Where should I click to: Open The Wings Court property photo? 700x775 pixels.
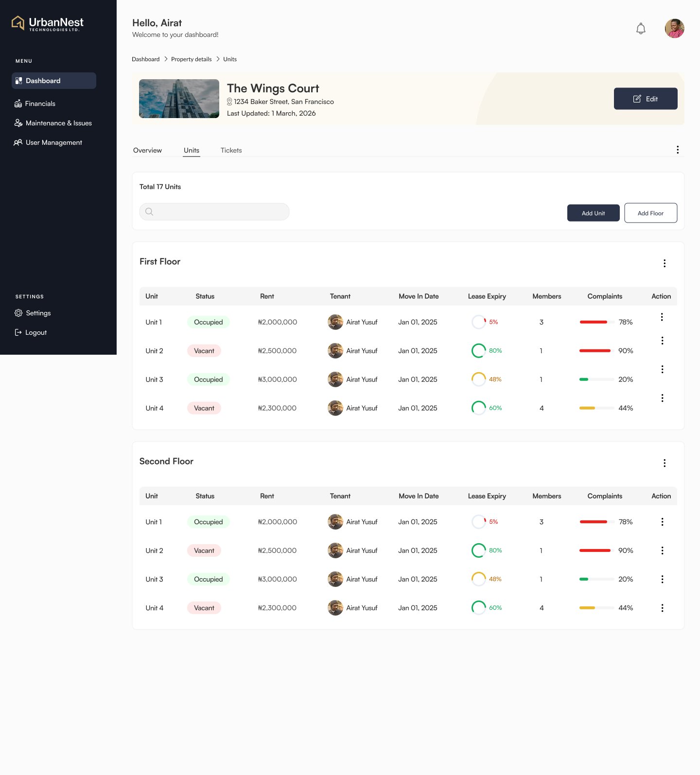179,99
